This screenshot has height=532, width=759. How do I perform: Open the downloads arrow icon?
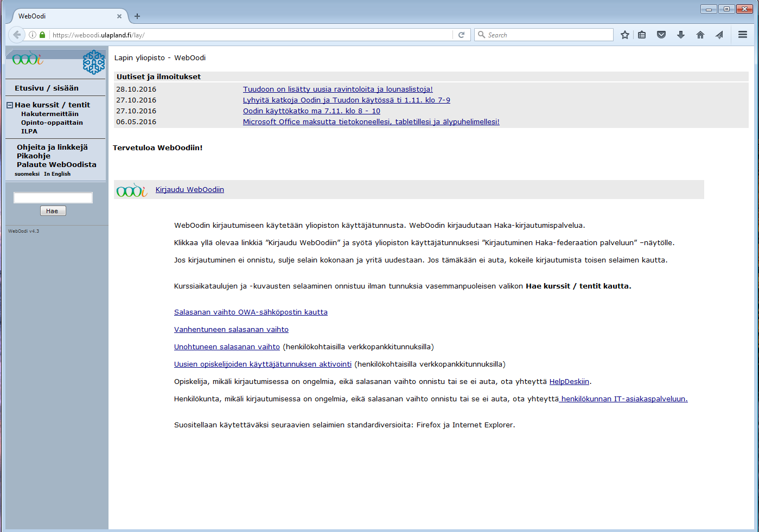681,35
